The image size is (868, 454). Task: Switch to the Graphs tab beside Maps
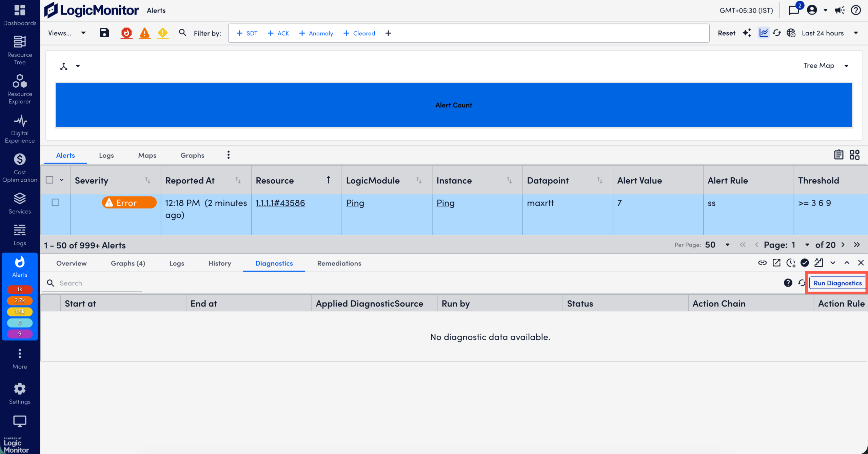192,155
